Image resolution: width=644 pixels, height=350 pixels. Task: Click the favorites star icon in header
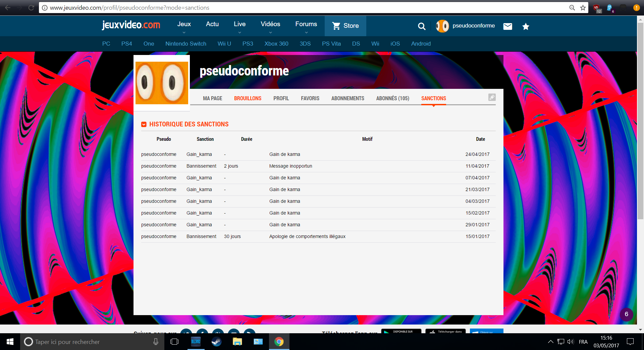click(526, 26)
